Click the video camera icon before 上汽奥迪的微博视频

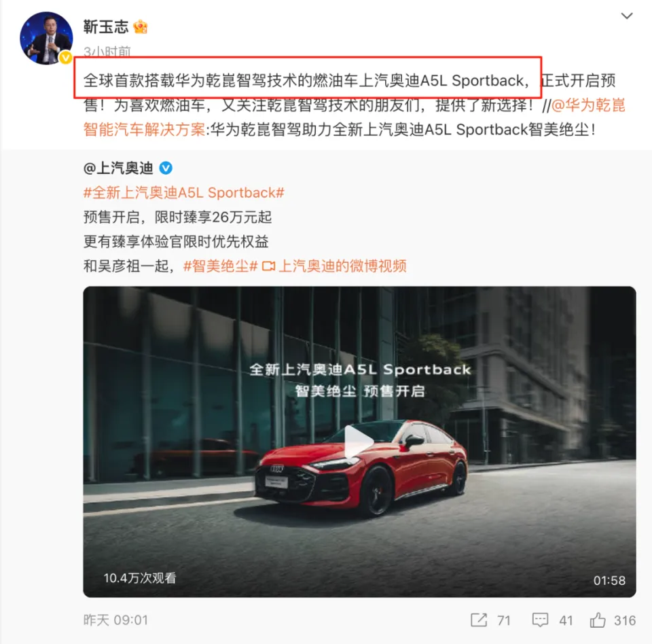[269, 266]
